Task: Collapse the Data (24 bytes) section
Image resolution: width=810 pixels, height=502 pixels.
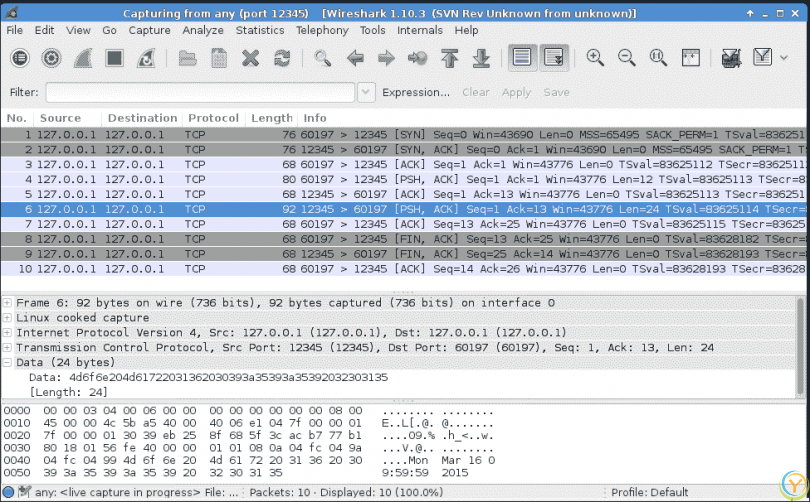Action: [x=7, y=362]
